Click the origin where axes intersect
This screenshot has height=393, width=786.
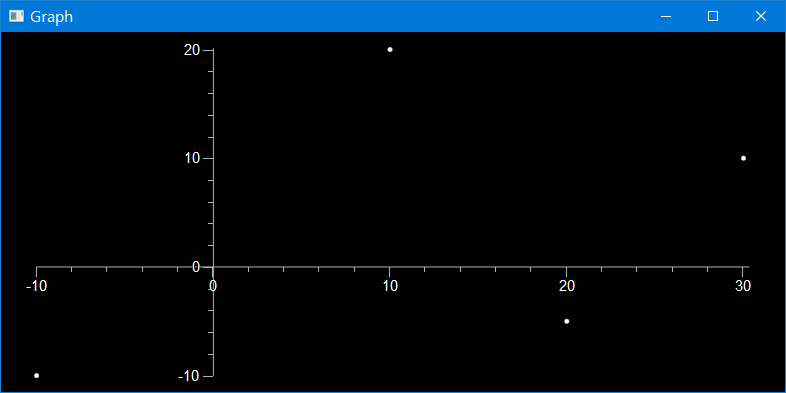tap(214, 267)
